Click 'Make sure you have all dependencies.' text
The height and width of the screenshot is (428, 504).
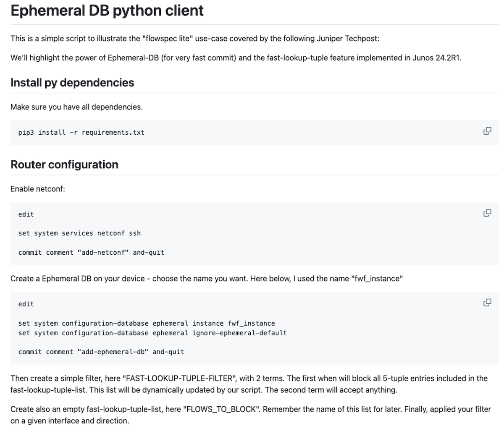[x=76, y=107]
